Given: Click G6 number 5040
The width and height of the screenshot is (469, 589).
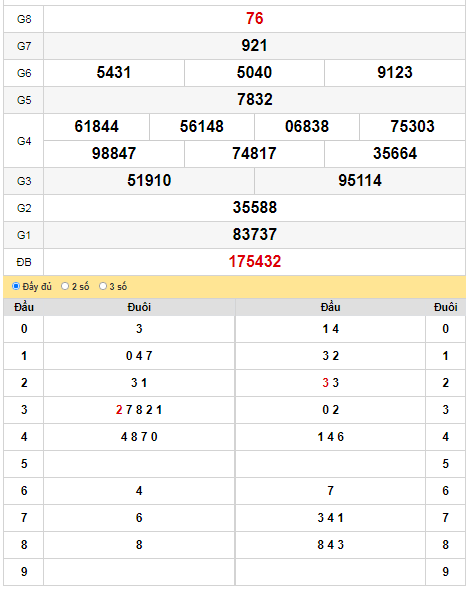Looking at the screenshot, I should [x=254, y=72].
